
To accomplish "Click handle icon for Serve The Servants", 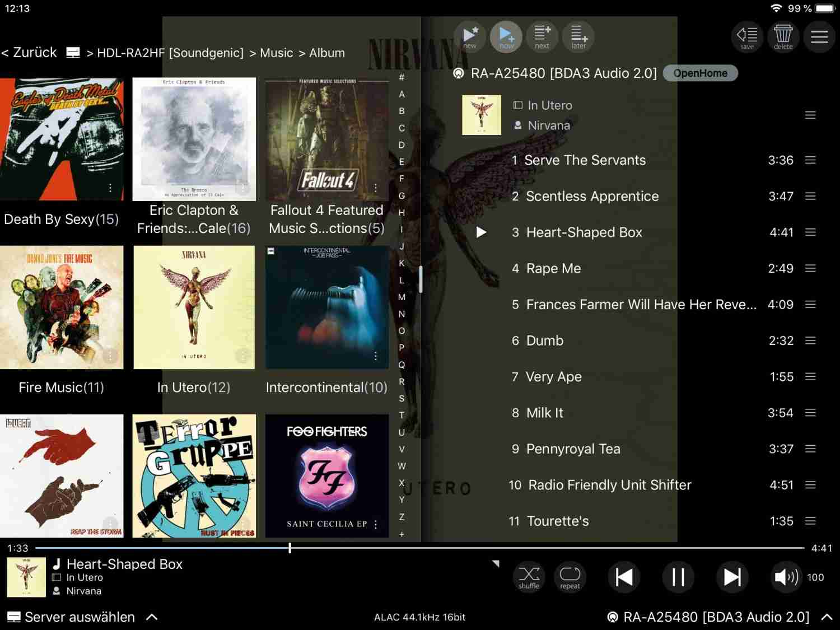I will (810, 160).
